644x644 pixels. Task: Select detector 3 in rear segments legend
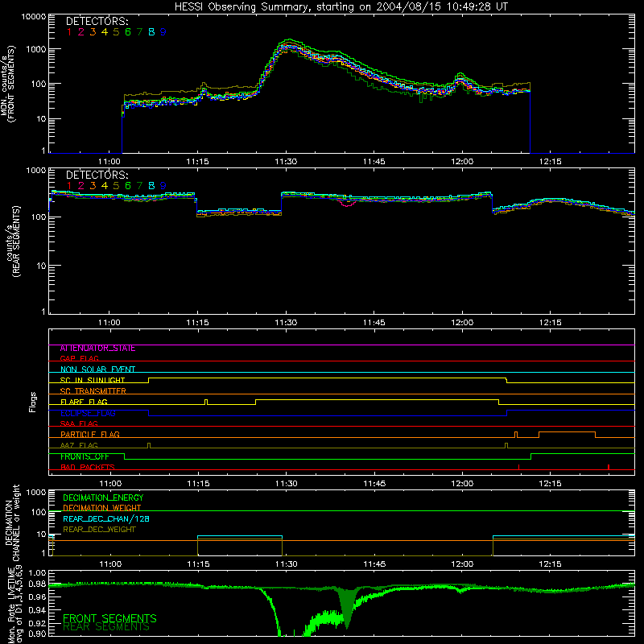pos(93,186)
